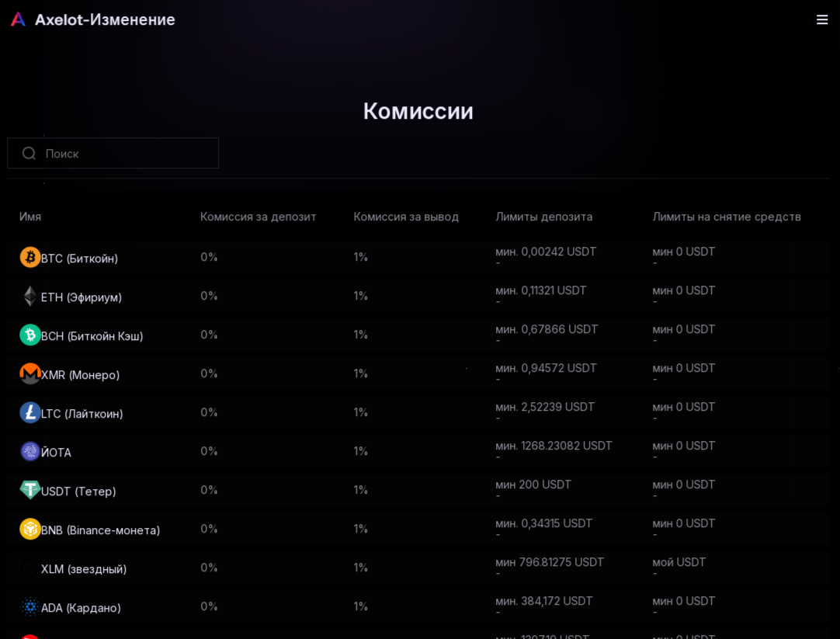Click the Bitcoin Cash green icon

point(30,335)
